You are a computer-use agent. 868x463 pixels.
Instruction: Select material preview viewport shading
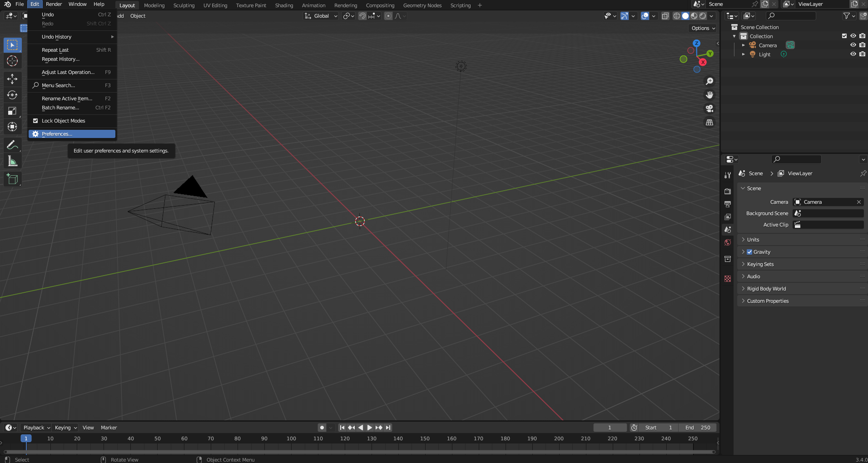(x=694, y=16)
